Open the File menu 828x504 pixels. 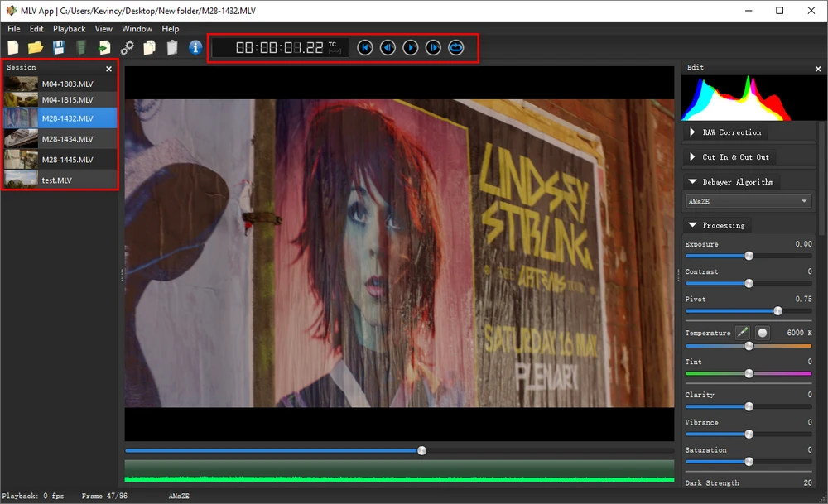click(14, 28)
